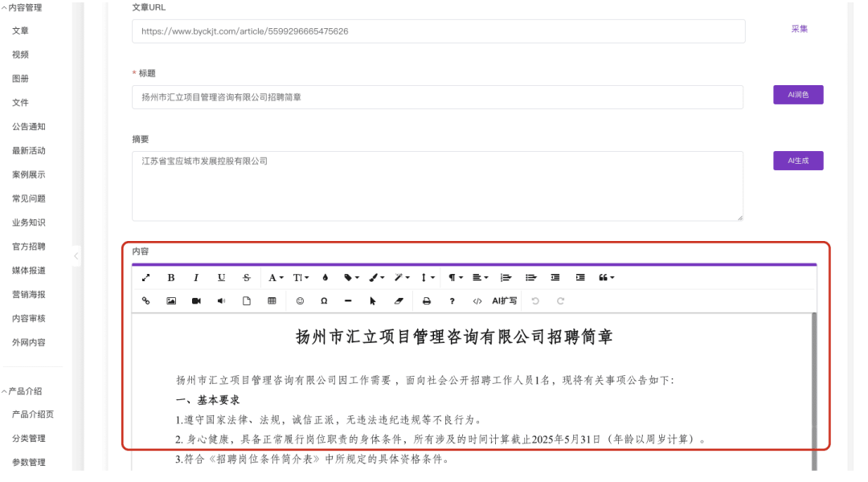Open the inline class tag dropdown

[x=351, y=278]
